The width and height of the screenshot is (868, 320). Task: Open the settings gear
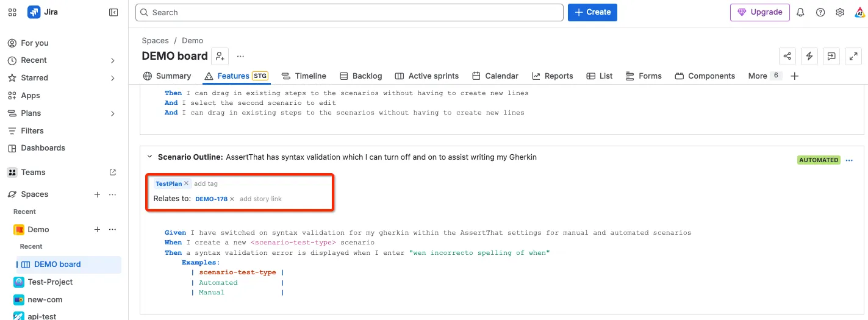[x=840, y=12]
